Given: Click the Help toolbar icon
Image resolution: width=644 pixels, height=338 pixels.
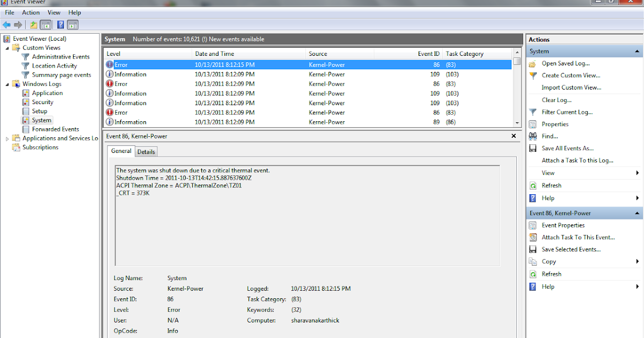Looking at the screenshot, I should tap(60, 24).
